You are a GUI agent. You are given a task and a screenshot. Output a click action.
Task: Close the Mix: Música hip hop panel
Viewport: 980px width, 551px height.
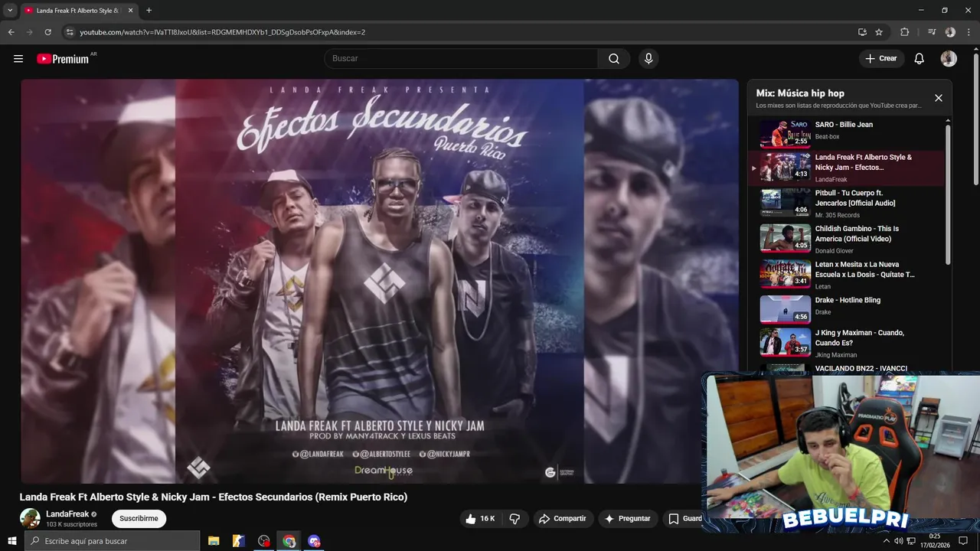(x=939, y=98)
